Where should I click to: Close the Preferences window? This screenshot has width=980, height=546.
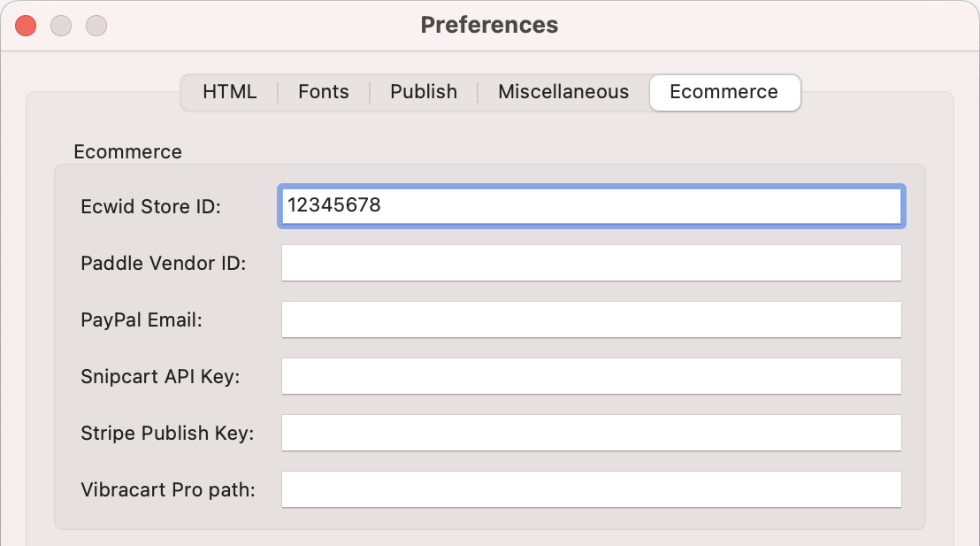[26, 26]
